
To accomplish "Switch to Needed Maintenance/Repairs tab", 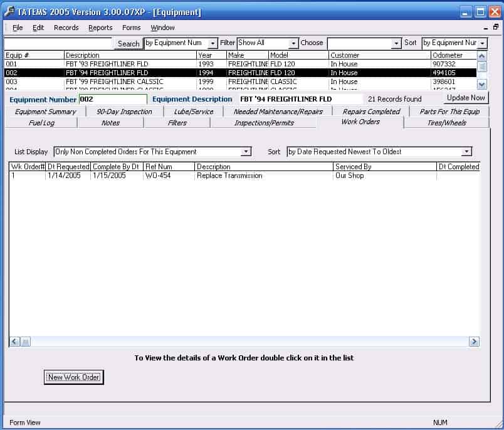I will (278, 112).
